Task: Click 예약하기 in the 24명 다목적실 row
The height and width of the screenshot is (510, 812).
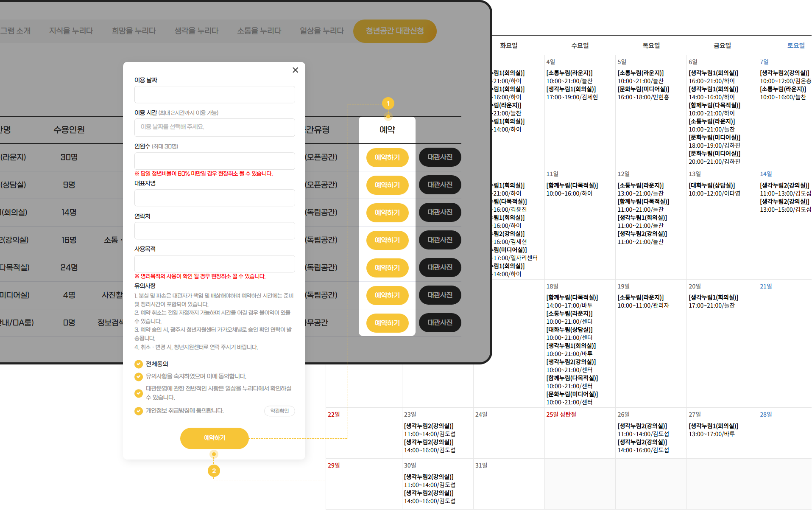Action: tap(387, 268)
